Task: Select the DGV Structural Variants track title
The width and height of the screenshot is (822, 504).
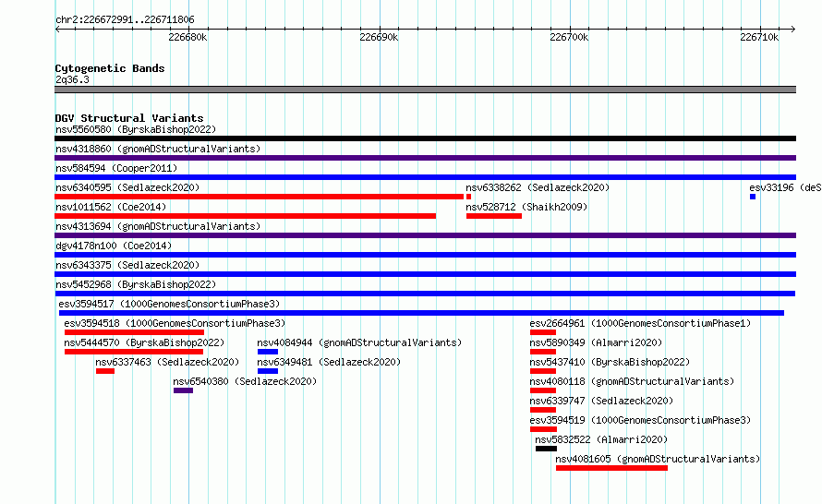Action: pos(129,118)
